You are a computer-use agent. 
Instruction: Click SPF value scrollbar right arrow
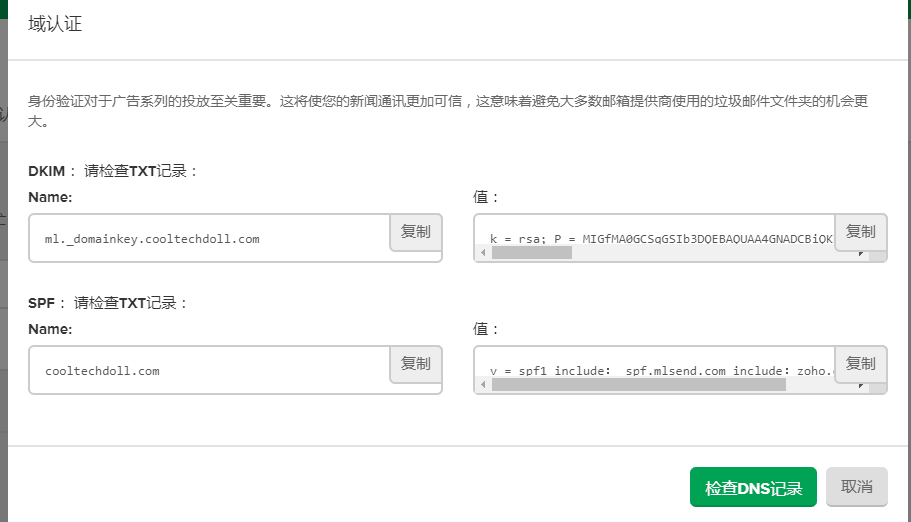(x=859, y=385)
